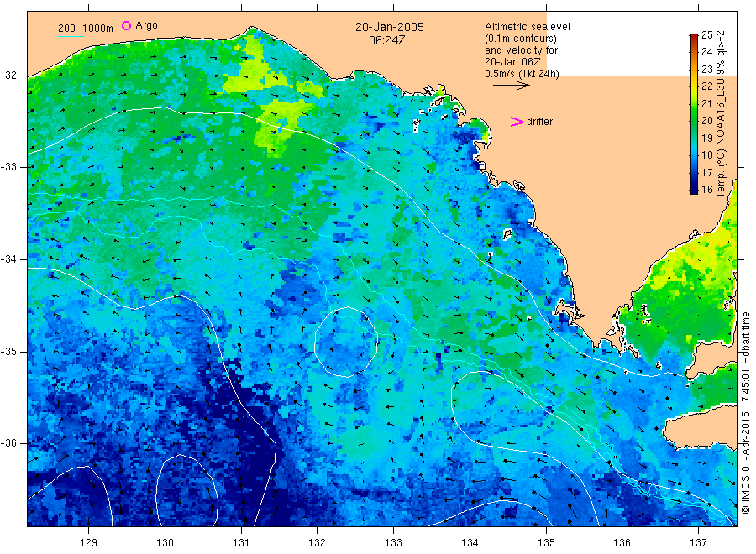
Task: Click the IMOS copyright timestamp text
Action: pyautogui.click(x=746, y=413)
